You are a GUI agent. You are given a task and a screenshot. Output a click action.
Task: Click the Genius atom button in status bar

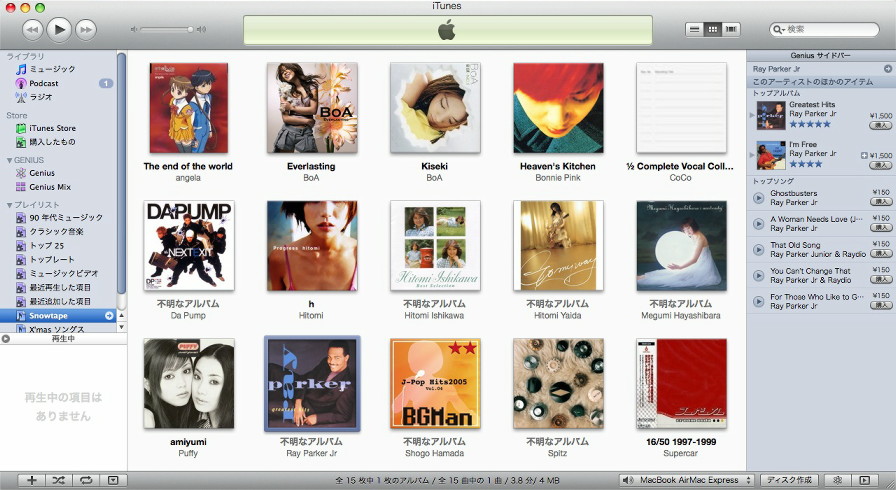838,480
